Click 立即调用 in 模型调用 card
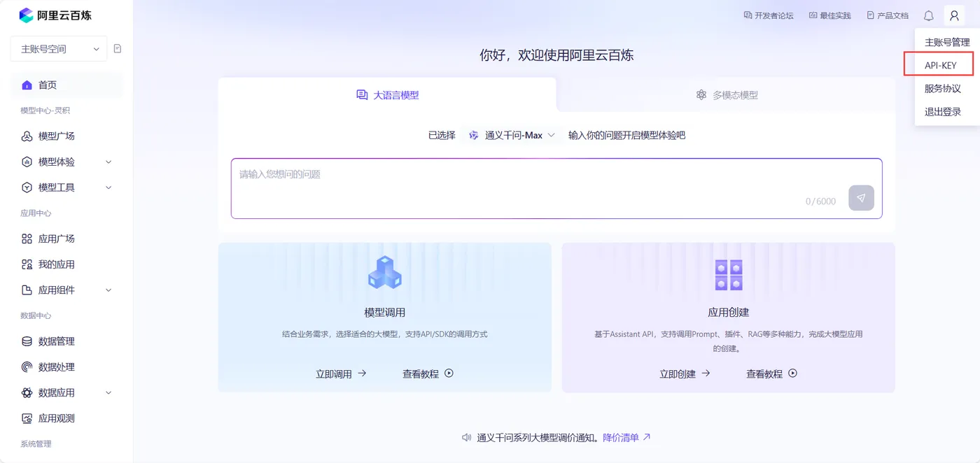The width and height of the screenshot is (980, 463). point(342,373)
